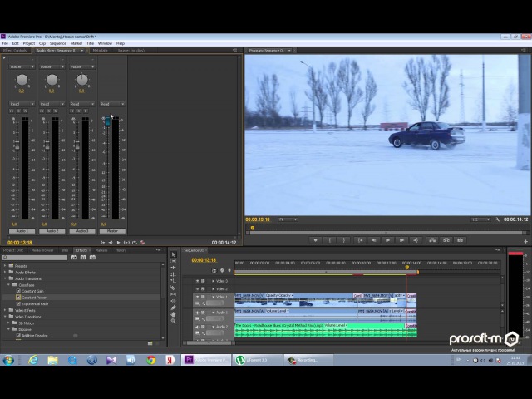Open the Sequence menu

click(57, 43)
